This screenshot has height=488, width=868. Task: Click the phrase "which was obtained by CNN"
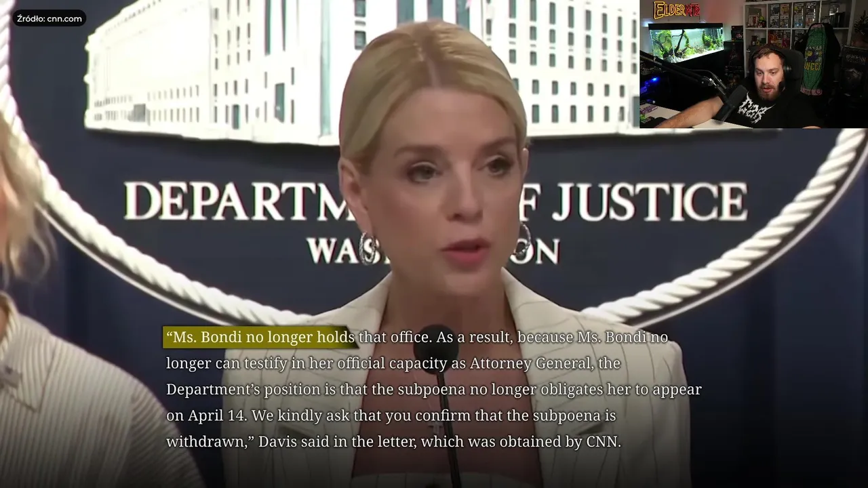coord(521,442)
